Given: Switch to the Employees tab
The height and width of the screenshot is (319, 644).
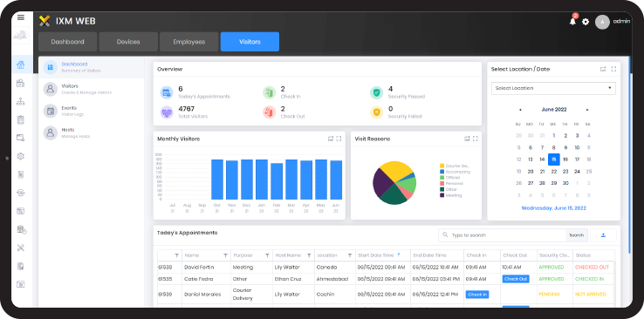Looking at the screenshot, I should point(189,42).
